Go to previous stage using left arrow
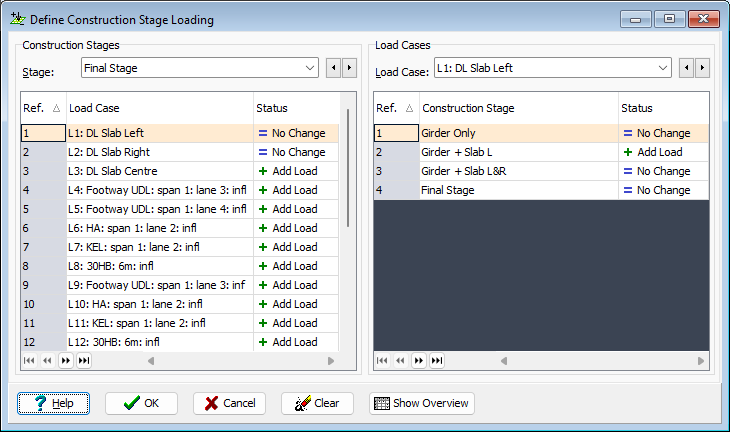Image resolution: width=730 pixels, height=432 pixels. coord(333,68)
